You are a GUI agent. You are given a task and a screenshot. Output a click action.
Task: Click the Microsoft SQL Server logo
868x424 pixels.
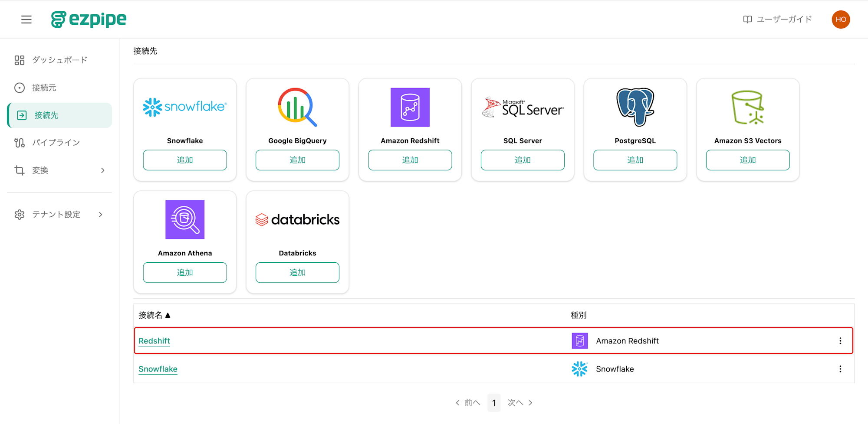click(523, 107)
